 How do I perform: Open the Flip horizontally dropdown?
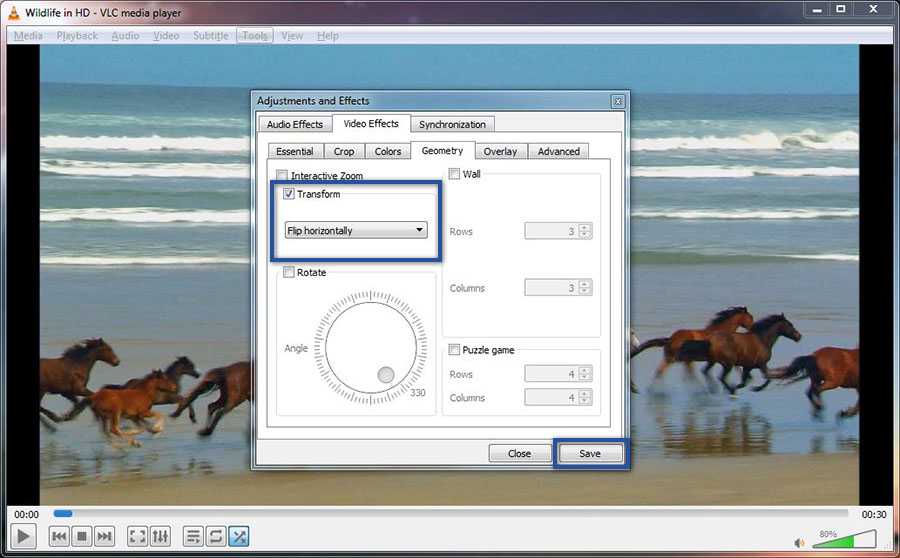(356, 230)
